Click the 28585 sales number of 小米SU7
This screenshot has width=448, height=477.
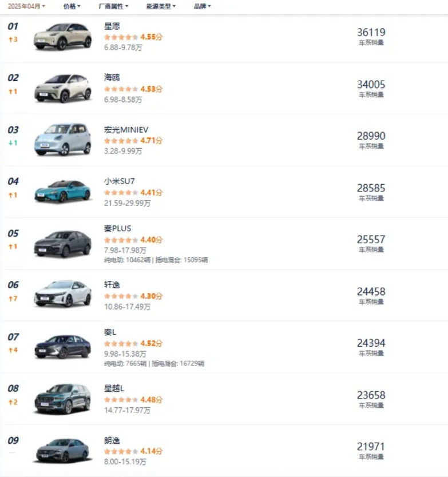pyautogui.click(x=371, y=188)
